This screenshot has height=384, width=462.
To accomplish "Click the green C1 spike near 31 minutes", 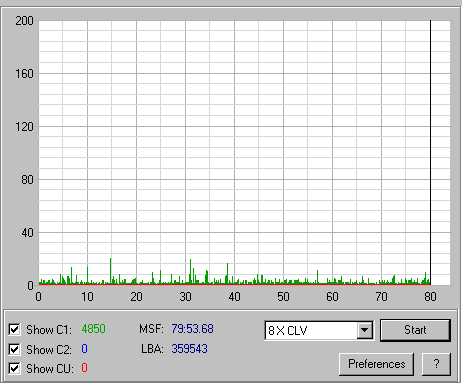I will click(x=191, y=271).
